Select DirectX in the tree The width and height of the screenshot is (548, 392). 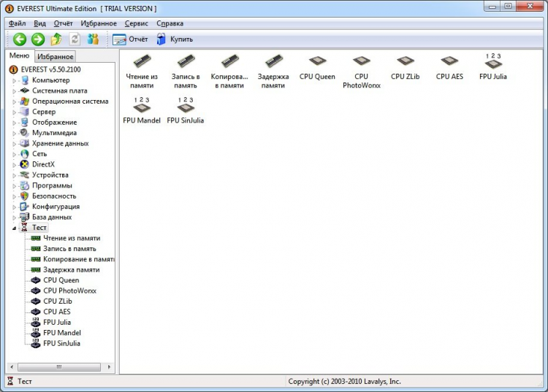pos(43,164)
